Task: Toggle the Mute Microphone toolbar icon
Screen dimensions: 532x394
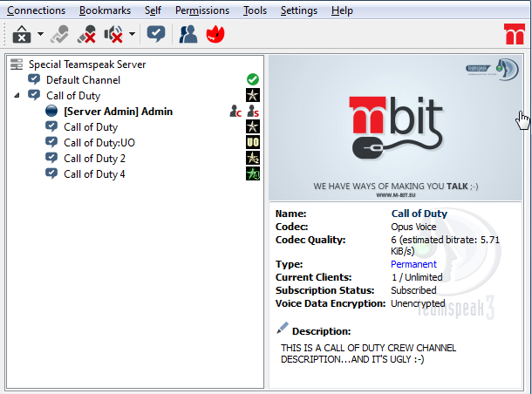Action: [86, 34]
